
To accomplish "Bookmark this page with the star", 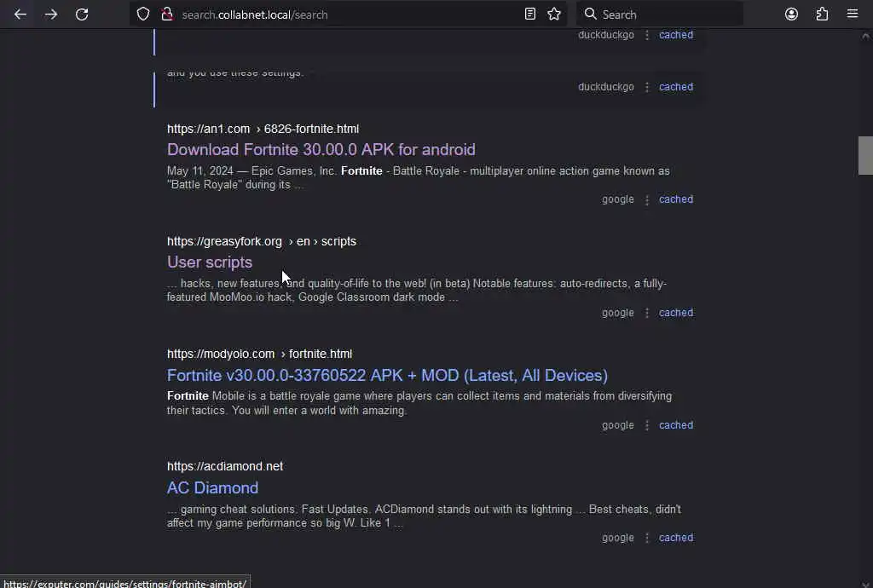I will 554,14.
